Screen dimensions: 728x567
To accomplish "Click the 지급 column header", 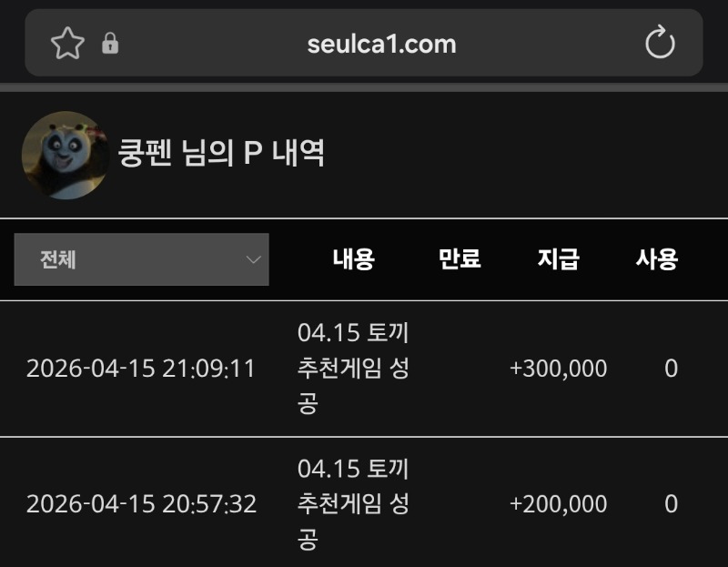I will coord(558,259).
